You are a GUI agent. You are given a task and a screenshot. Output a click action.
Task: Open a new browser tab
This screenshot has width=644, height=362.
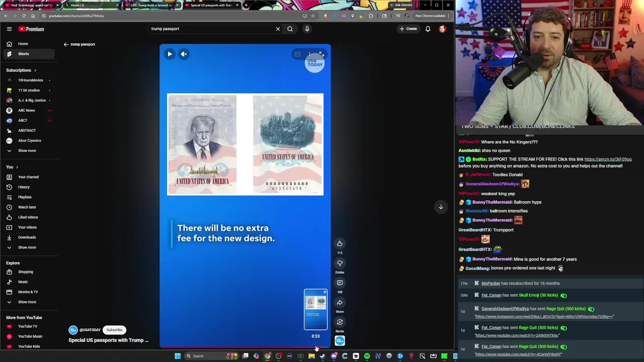click(246, 5)
